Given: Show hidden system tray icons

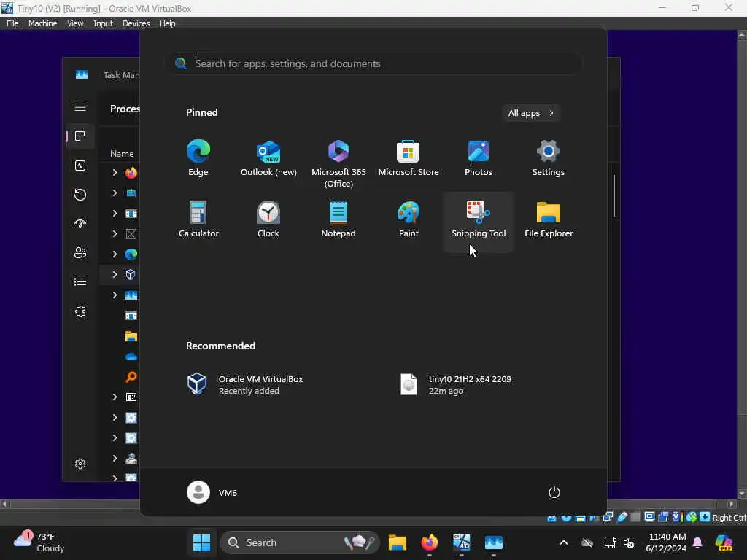Looking at the screenshot, I should pos(564,542).
